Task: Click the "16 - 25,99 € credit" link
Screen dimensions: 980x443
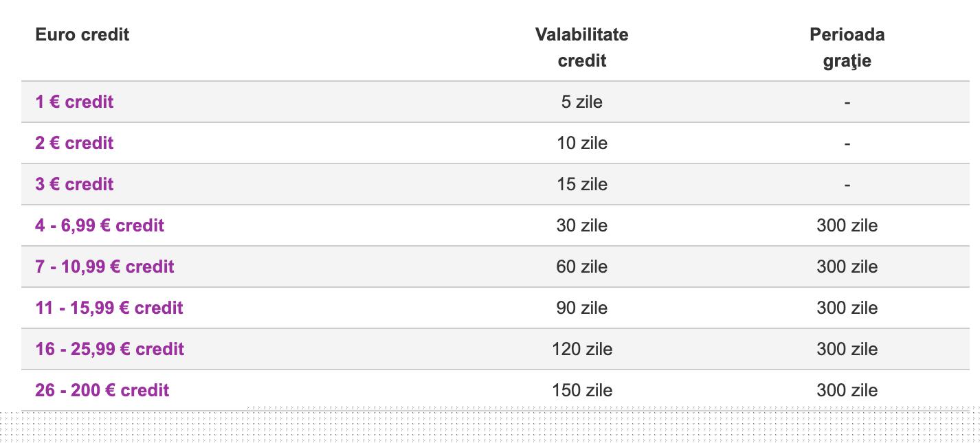Action: (x=110, y=349)
